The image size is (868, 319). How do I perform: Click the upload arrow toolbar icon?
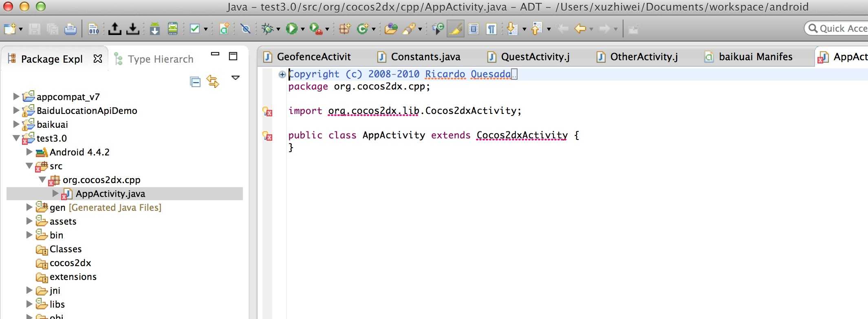(115, 29)
